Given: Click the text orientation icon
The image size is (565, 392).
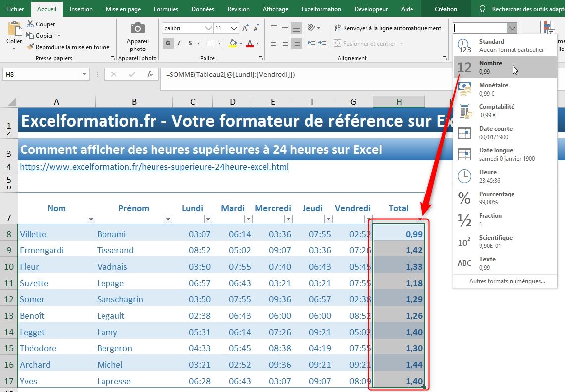Looking at the screenshot, I should 311,27.
